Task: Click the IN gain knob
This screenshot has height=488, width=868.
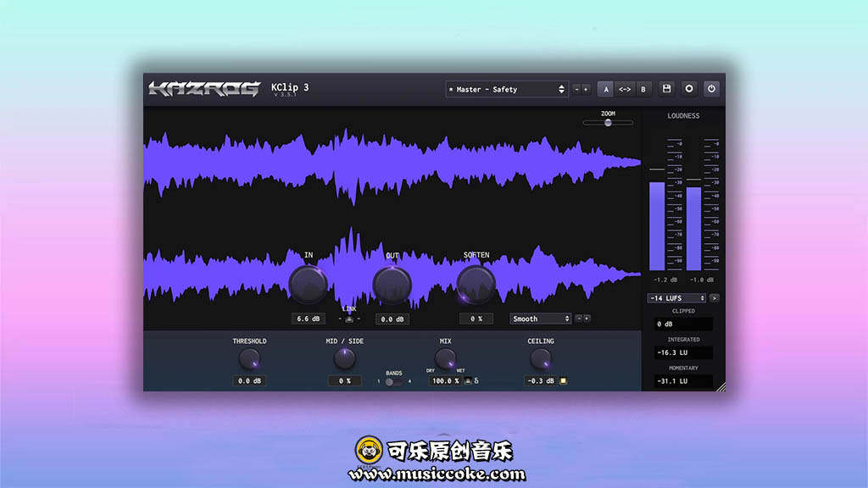Action: point(309,285)
